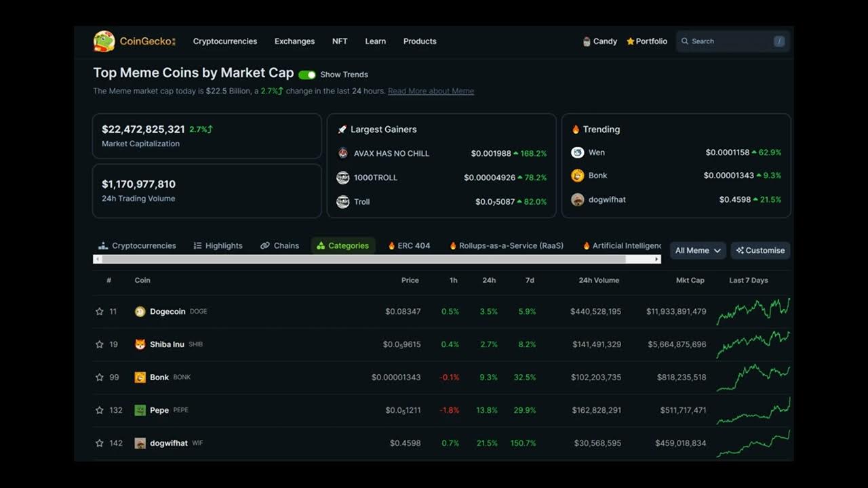Select the Categories tab
The height and width of the screenshot is (488, 868).
(343, 246)
